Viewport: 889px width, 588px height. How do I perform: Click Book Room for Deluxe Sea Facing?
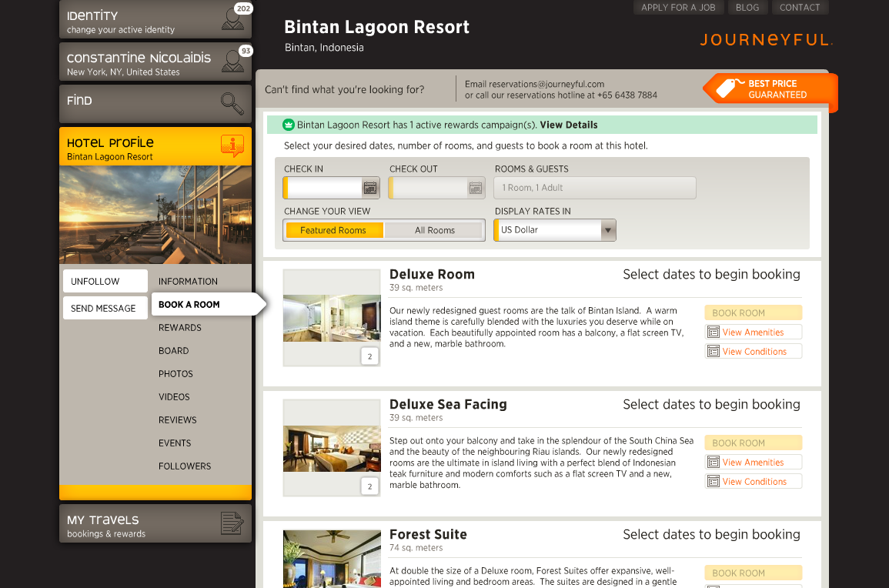point(753,443)
